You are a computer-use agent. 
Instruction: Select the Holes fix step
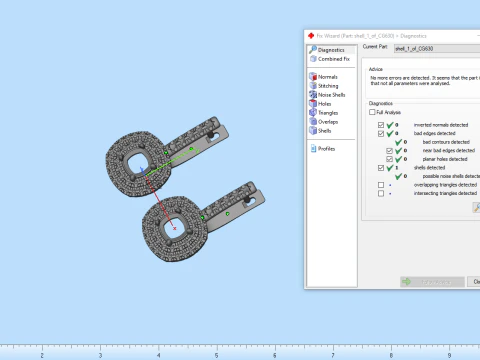[x=320, y=104]
